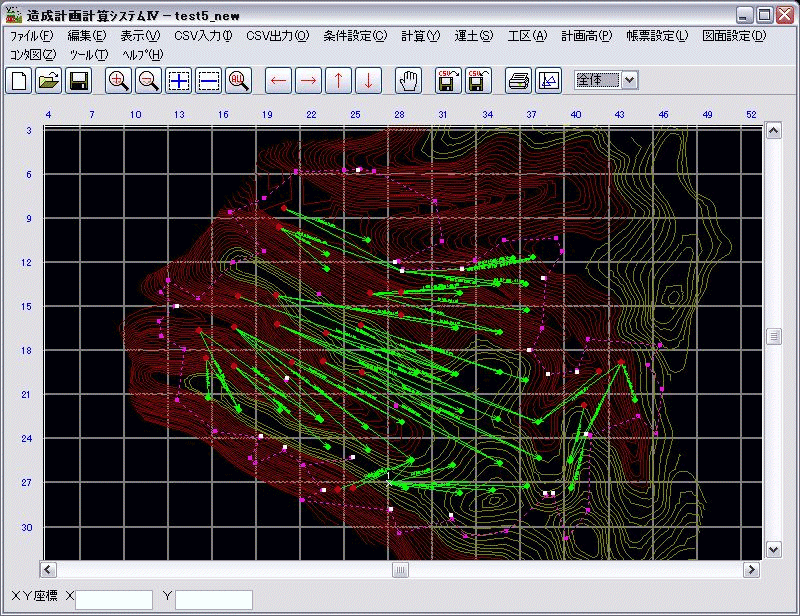Click the New file icon
800x616 pixels.
coord(18,81)
